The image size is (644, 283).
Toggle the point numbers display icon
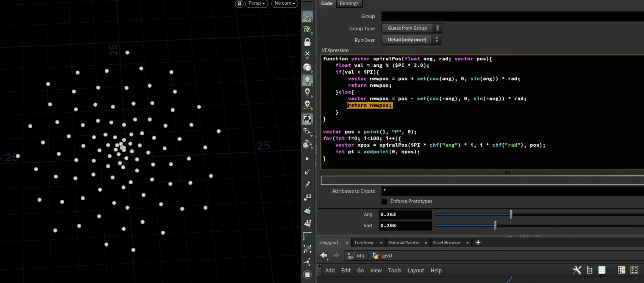tap(307, 197)
